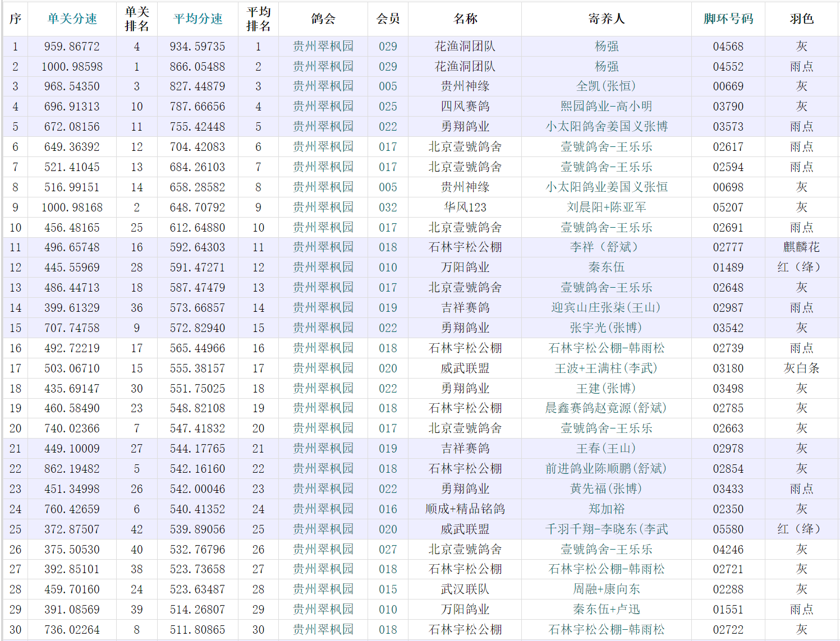
Task: Open 贵州翠枫园 link in the 华风123 row
Action: pos(323,207)
